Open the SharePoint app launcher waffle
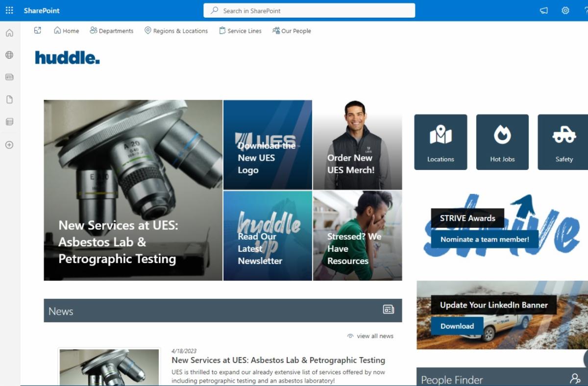Screen dimensions: 588x386 9,10
